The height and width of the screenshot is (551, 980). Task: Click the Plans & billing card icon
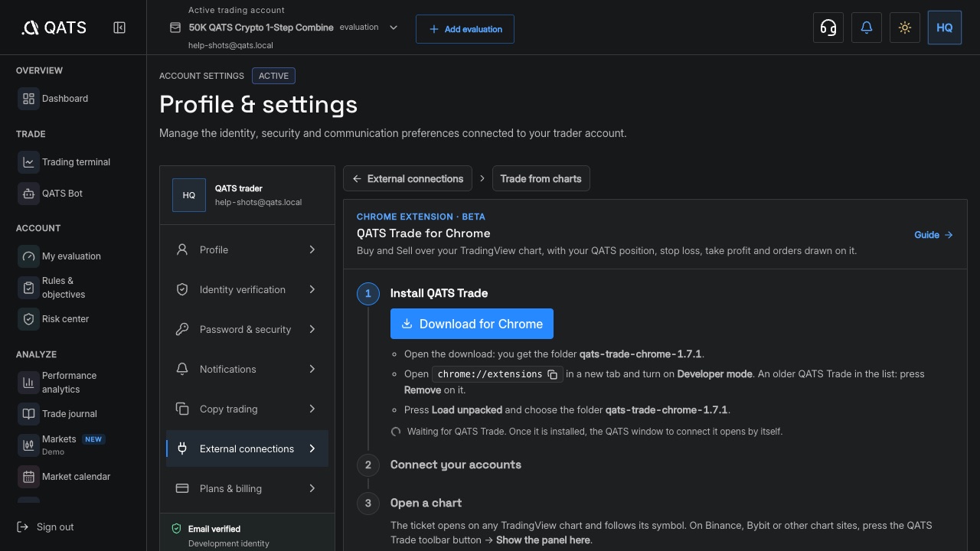pos(182,488)
